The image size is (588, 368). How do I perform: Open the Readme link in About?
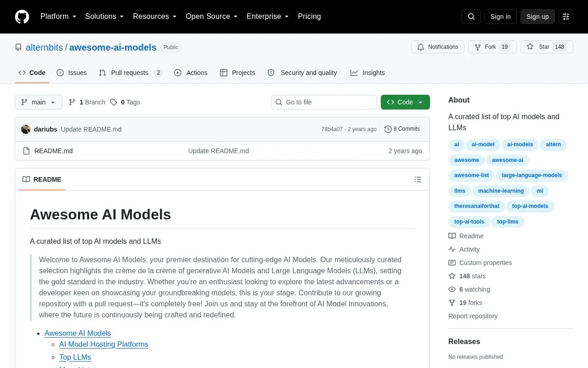[466, 236]
